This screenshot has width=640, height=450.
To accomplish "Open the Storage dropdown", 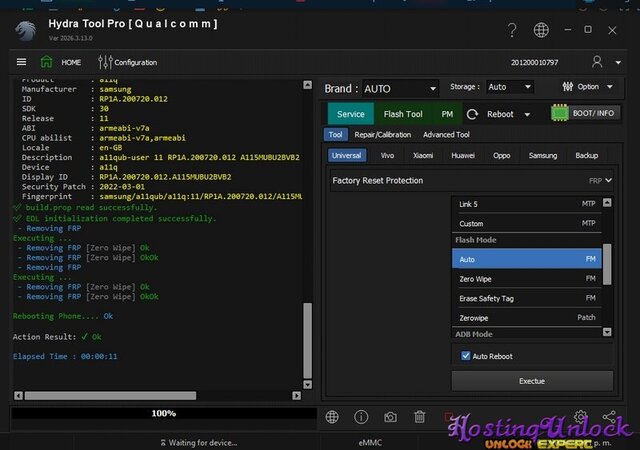I will (510, 88).
